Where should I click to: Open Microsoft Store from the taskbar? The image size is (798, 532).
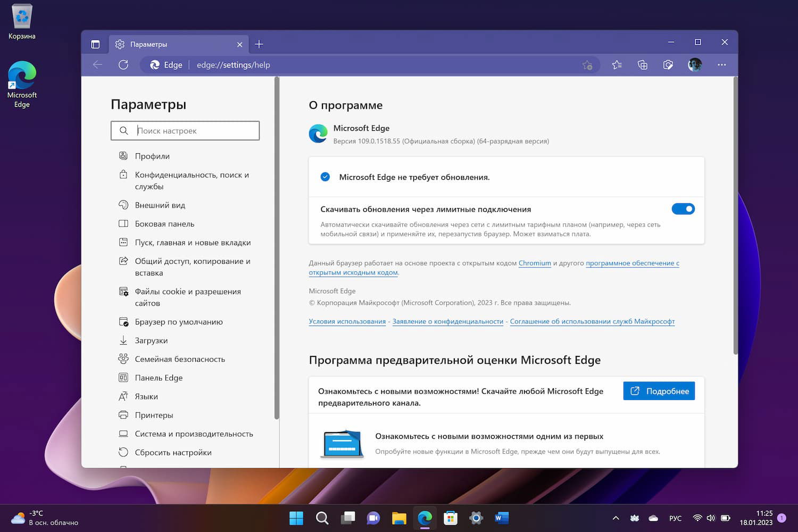click(451, 518)
